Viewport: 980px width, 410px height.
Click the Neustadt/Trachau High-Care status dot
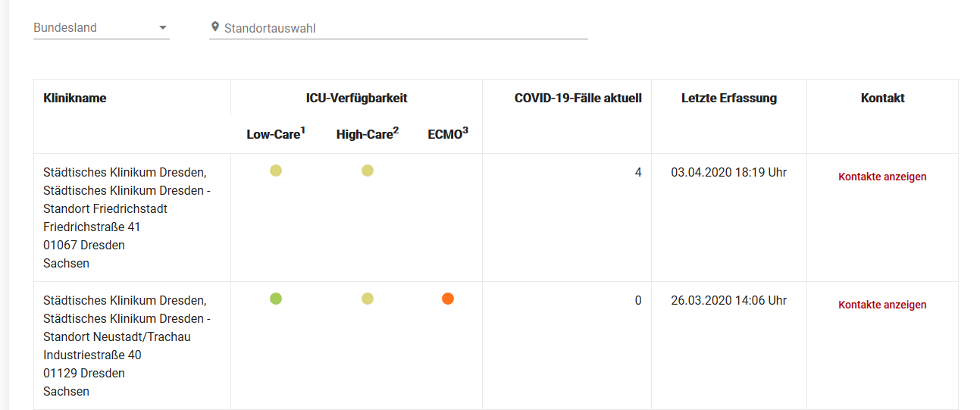[368, 299]
